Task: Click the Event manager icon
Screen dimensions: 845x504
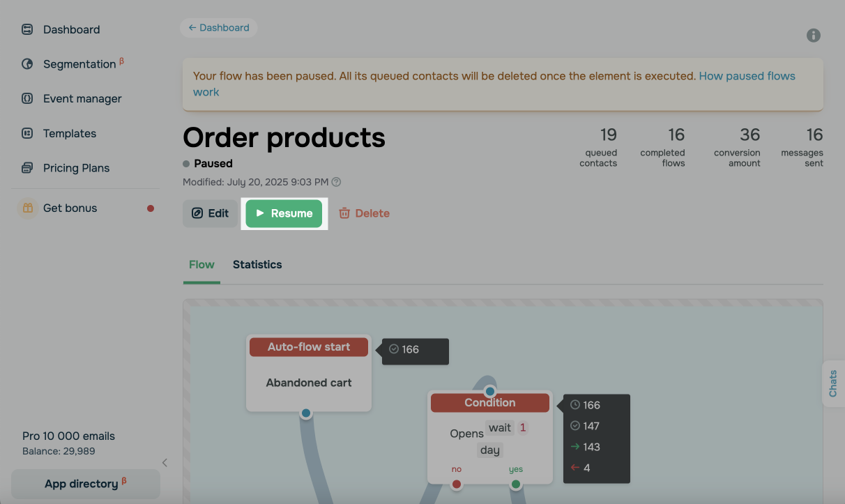Action: tap(27, 99)
